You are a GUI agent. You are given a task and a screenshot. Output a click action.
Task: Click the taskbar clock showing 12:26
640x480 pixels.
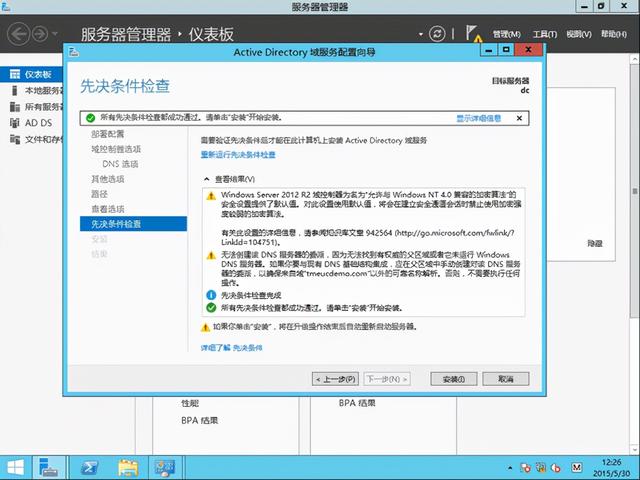pyautogui.click(x=611, y=468)
